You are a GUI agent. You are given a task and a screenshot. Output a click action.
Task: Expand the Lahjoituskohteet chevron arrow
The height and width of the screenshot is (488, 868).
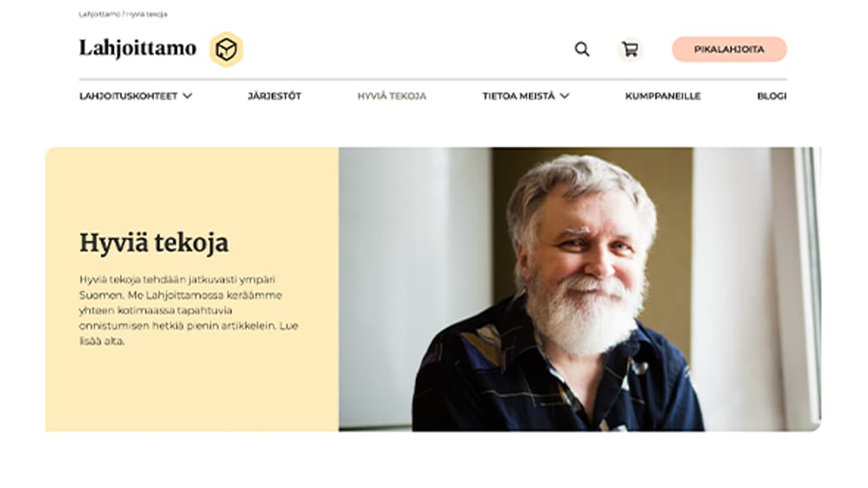(x=188, y=95)
